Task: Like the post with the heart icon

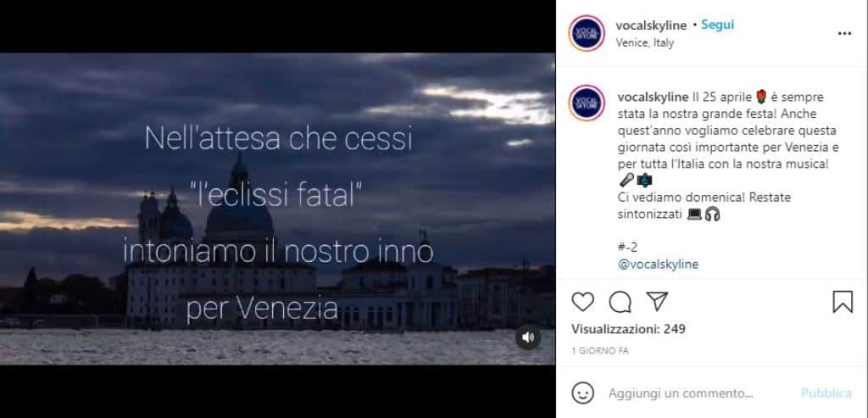Action: (582, 302)
